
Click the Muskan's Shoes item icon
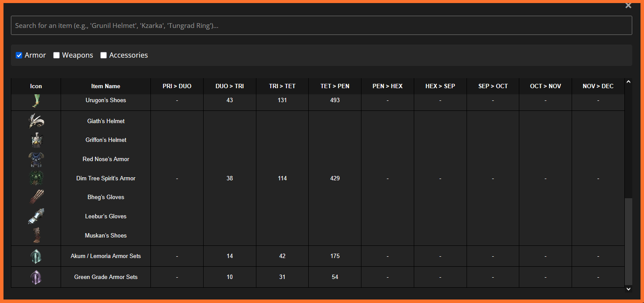pyautogui.click(x=36, y=235)
